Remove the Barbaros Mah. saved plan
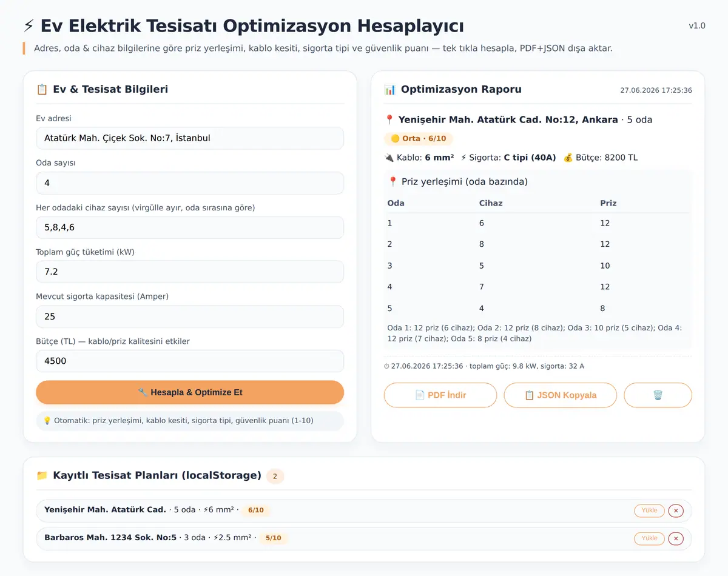Viewport: 728px width, 576px height. click(676, 538)
